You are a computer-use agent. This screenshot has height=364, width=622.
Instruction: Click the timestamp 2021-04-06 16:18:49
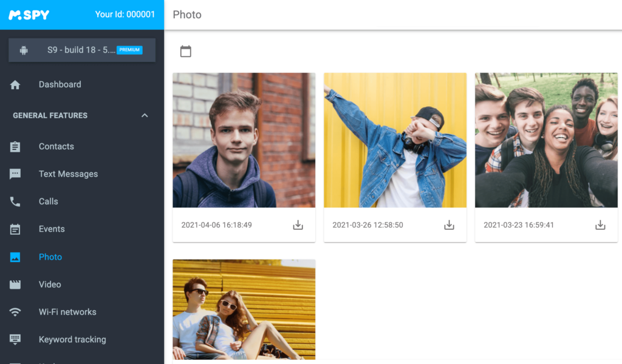point(217,225)
